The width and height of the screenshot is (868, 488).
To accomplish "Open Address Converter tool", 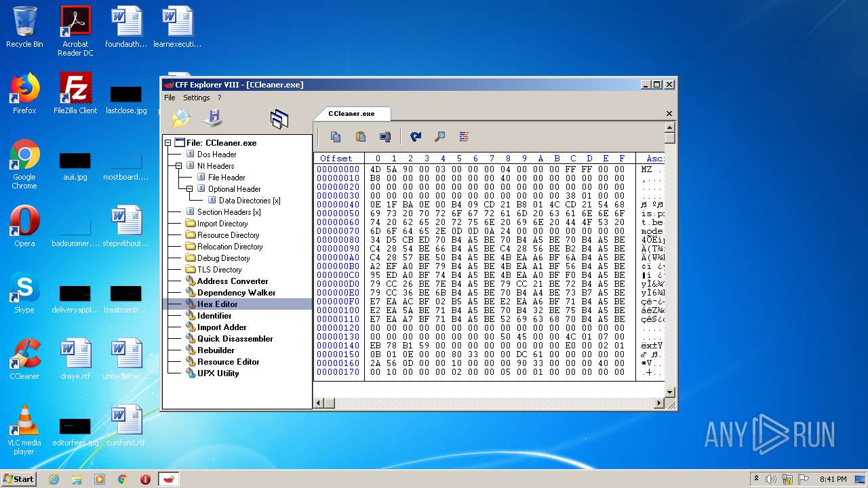I will point(233,281).
